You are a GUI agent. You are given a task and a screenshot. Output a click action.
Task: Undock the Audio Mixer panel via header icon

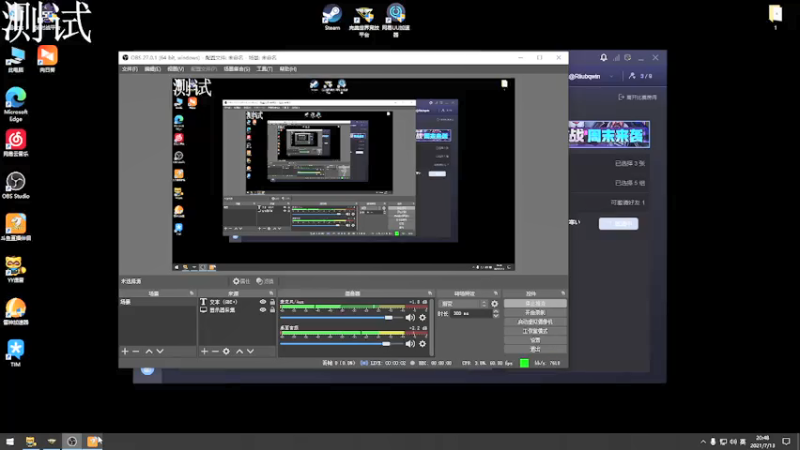[430, 293]
